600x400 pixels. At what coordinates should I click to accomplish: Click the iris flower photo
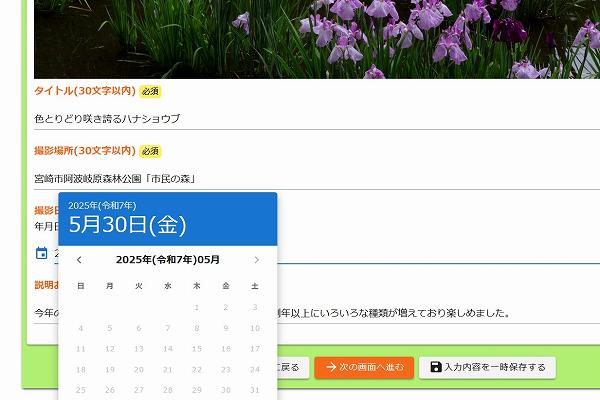click(x=317, y=39)
